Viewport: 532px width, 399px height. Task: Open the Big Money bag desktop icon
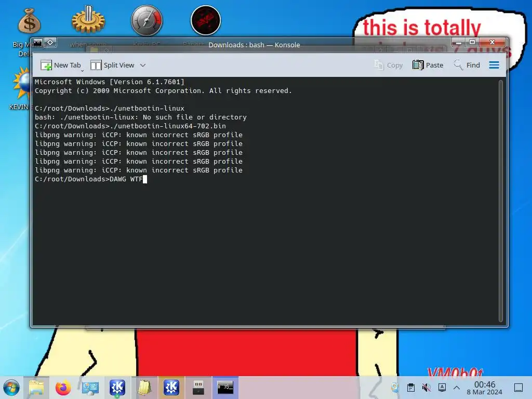tap(29, 21)
